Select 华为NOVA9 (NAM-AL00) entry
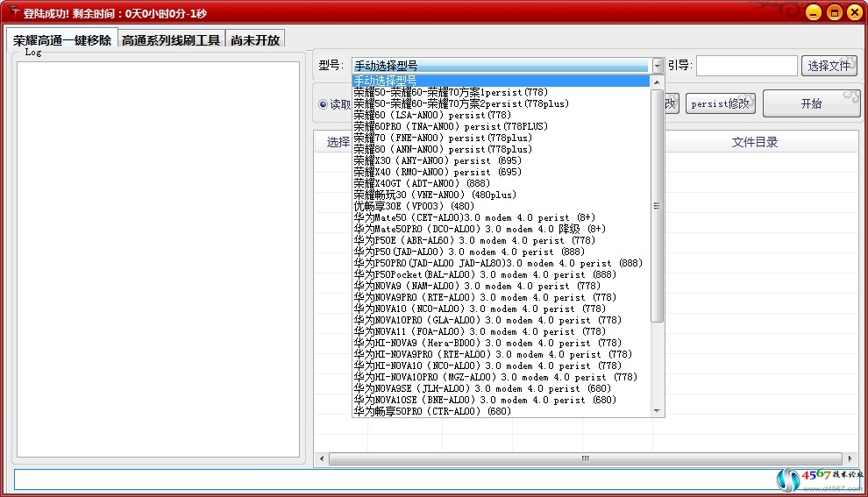The width and height of the screenshot is (868, 497). (x=501, y=286)
